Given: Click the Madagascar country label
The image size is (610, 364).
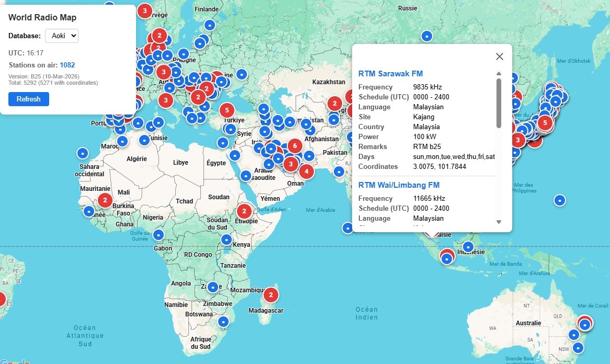Looking at the screenshot, I should (x=266, y=310).
